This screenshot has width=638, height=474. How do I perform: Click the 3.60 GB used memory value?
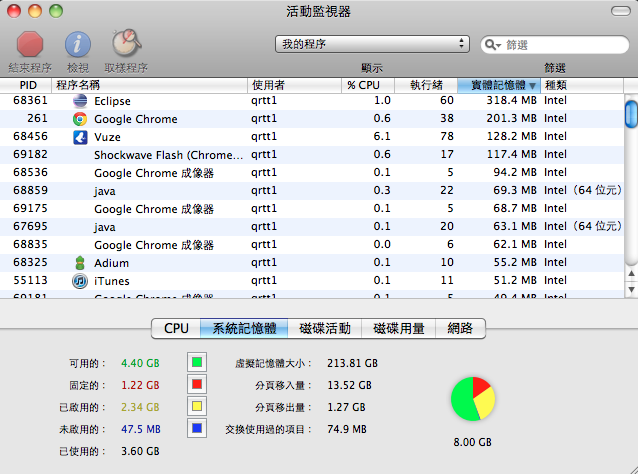coord(140,451)
